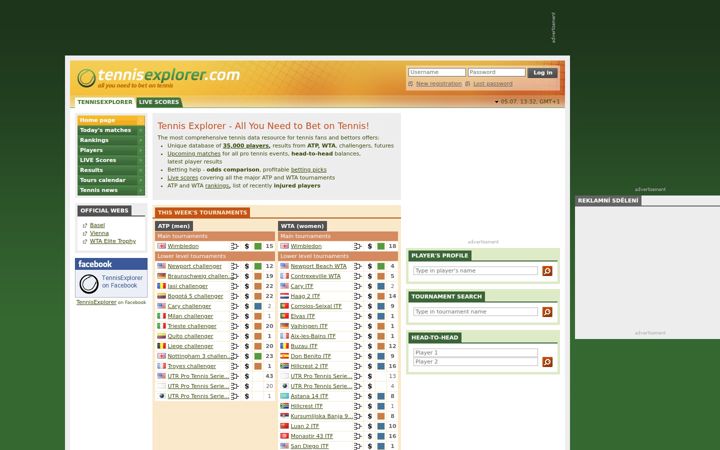The width and height of the screenshot is (720, 450).
Task: Open the Monastir 43 ITF tournament link
Action: [x=311, y=436]
